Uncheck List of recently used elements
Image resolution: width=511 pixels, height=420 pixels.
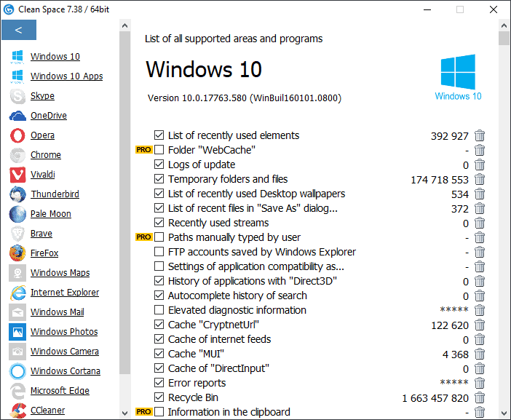tap(159, 135)
